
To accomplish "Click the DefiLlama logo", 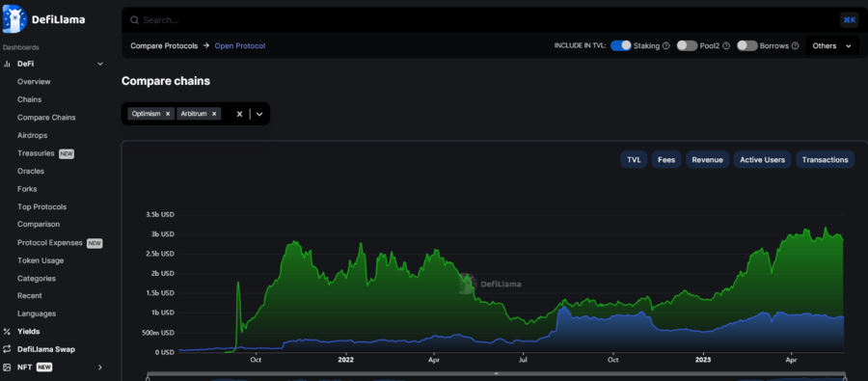I will coord(43,19).
